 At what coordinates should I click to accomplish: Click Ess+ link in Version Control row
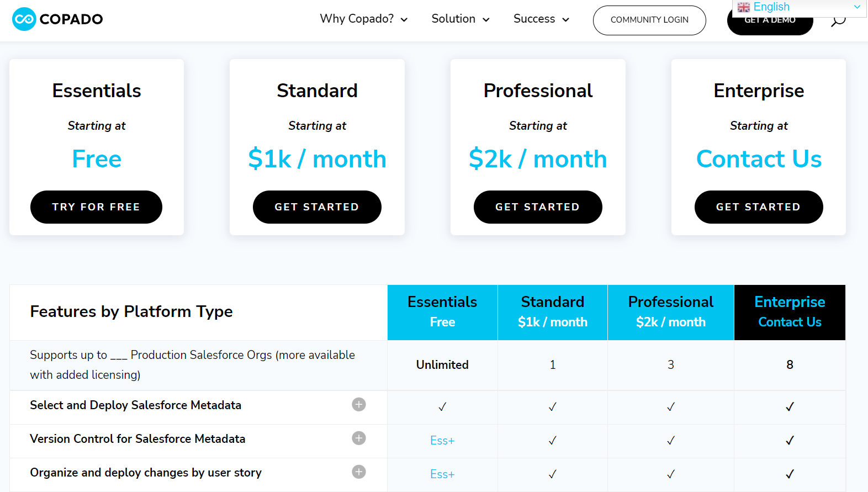click(x=442, y=441)
